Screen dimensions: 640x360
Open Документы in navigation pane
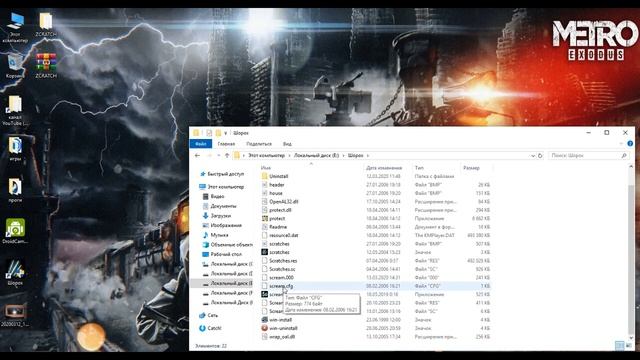(219, 206)
